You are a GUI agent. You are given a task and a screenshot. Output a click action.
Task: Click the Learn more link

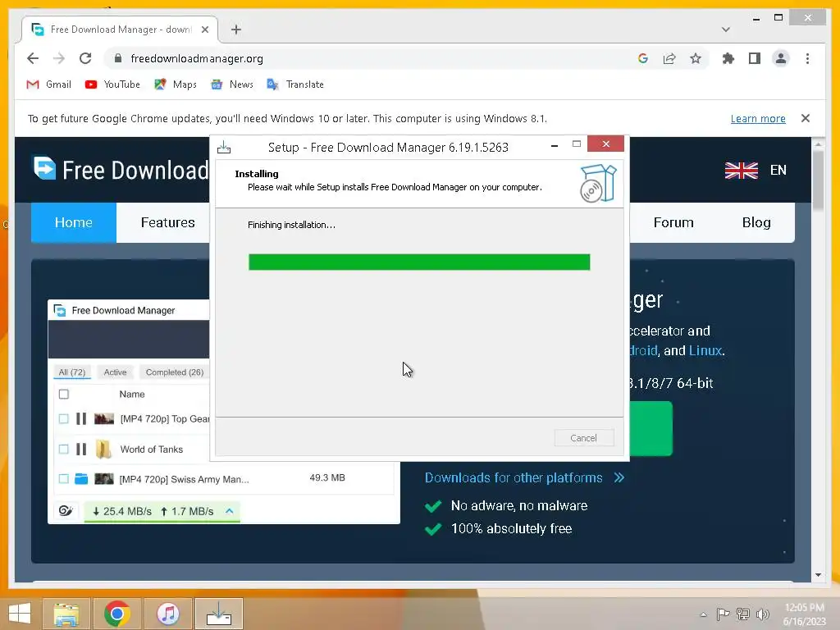(x=758, y=118)
